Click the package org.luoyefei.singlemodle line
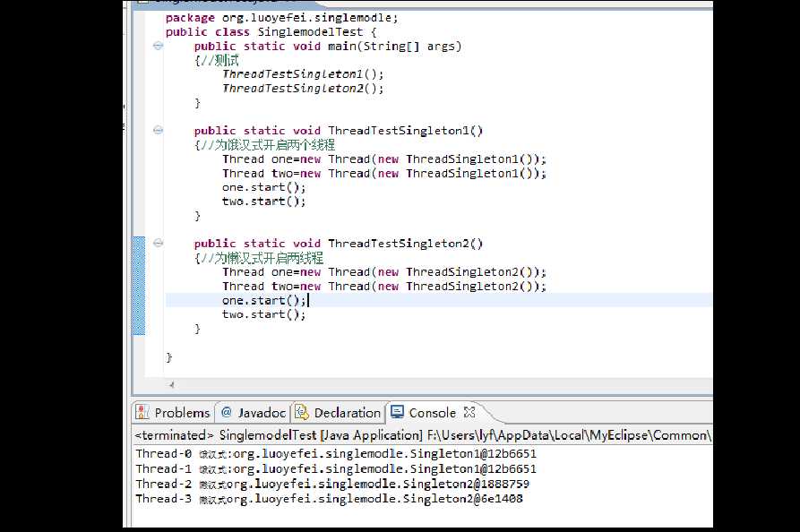The height and width of the screenshot is (532, 800). pyautogui.click(x=281, y=18)
